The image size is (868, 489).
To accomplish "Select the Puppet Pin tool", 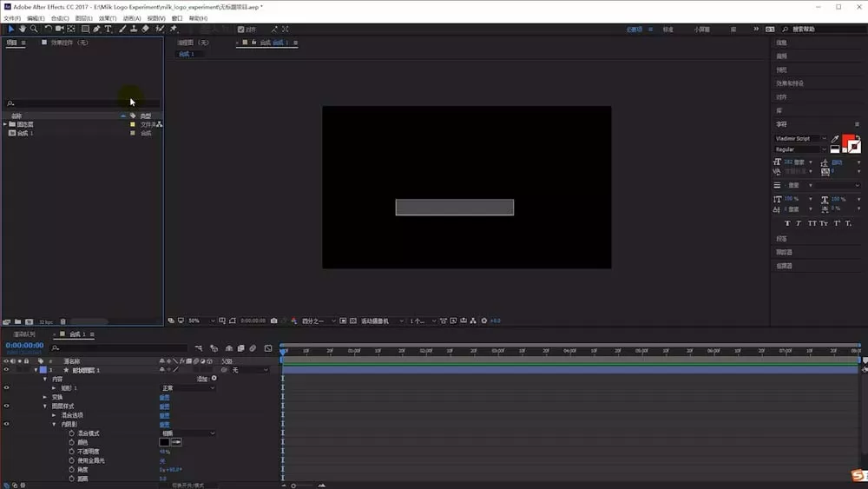I will (x=174, y=29).
